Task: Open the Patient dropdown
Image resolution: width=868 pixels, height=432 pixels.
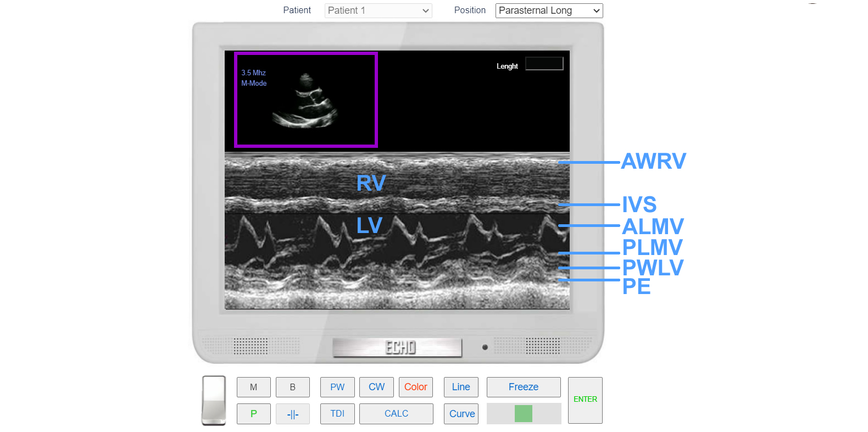Action: coord(378,10)
